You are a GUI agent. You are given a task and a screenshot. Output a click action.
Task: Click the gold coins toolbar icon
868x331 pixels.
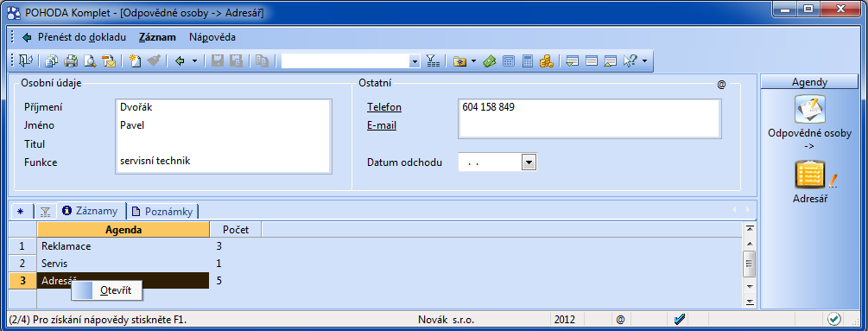click(547, 60)
